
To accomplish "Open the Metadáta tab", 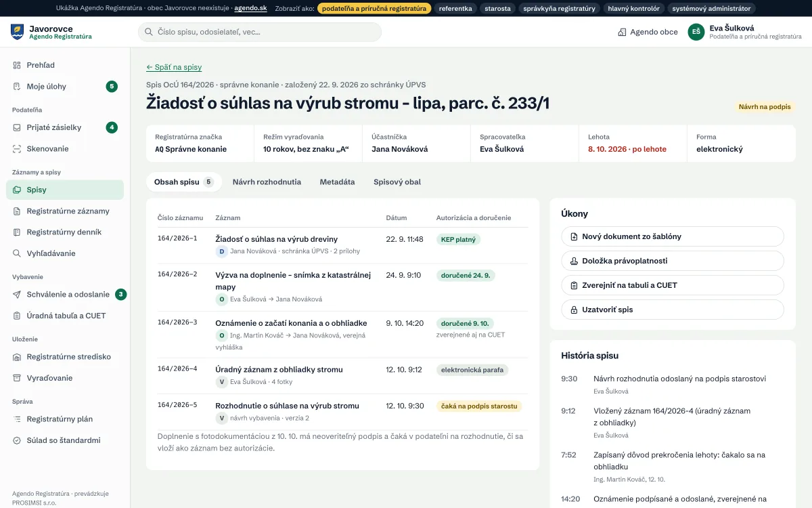I will [337, 182].
